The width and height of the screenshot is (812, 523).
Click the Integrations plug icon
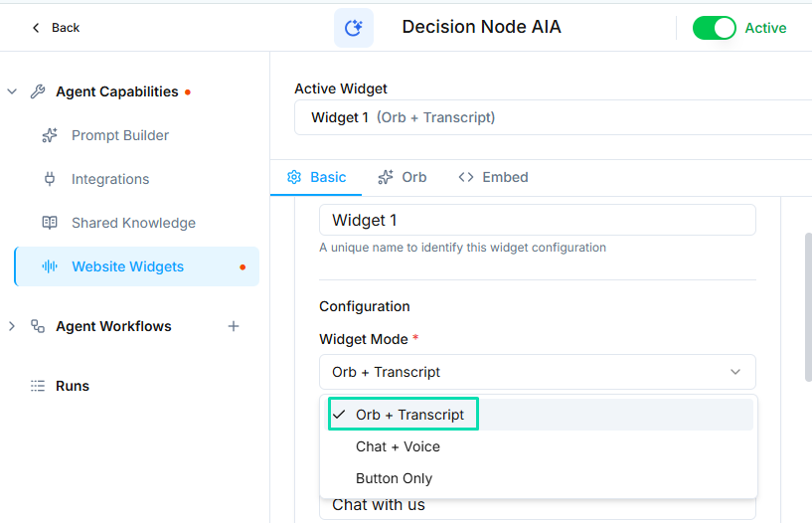tap(50, 179)
